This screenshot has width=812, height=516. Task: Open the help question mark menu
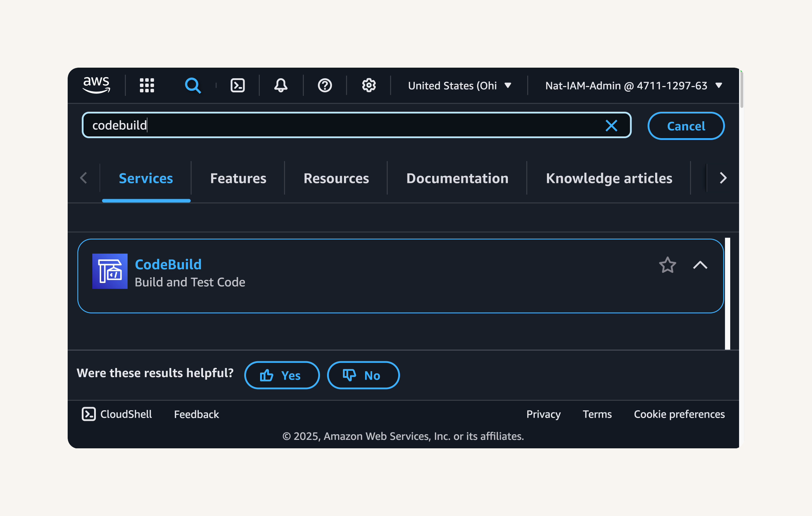[325, 85]
